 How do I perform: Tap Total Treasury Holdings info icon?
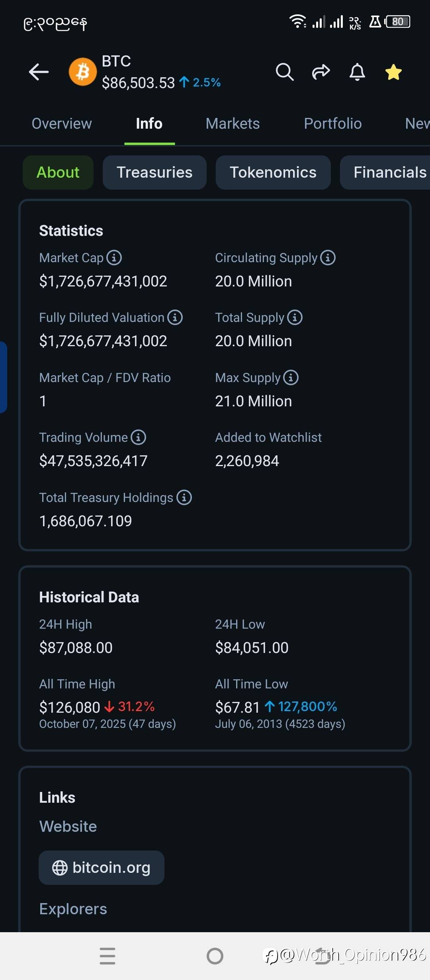point(184,498)
